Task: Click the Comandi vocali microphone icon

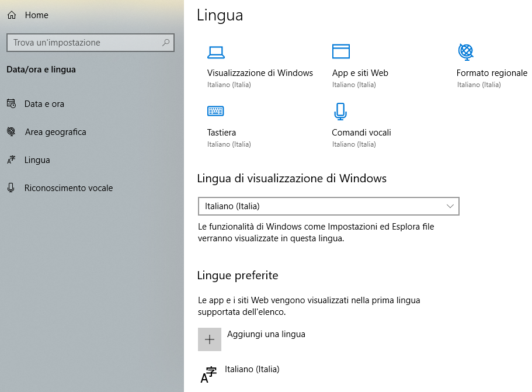Action: [340, 112]
